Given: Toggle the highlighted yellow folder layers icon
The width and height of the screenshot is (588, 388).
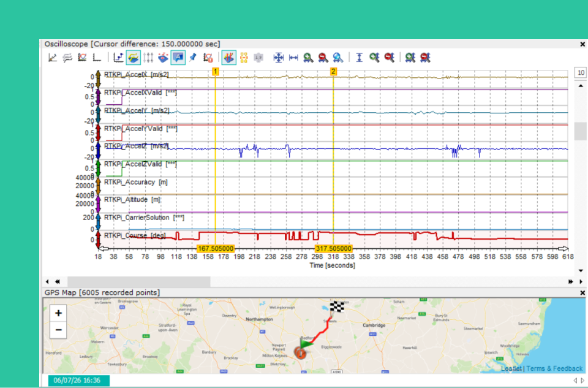Looking at the screenshot, I should (x=133, y=58).
